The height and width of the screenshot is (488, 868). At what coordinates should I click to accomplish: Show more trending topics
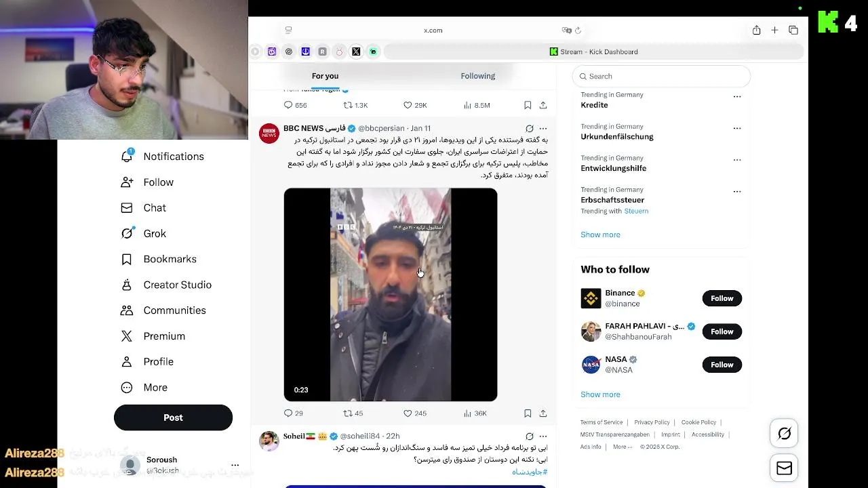pos(600,235)
